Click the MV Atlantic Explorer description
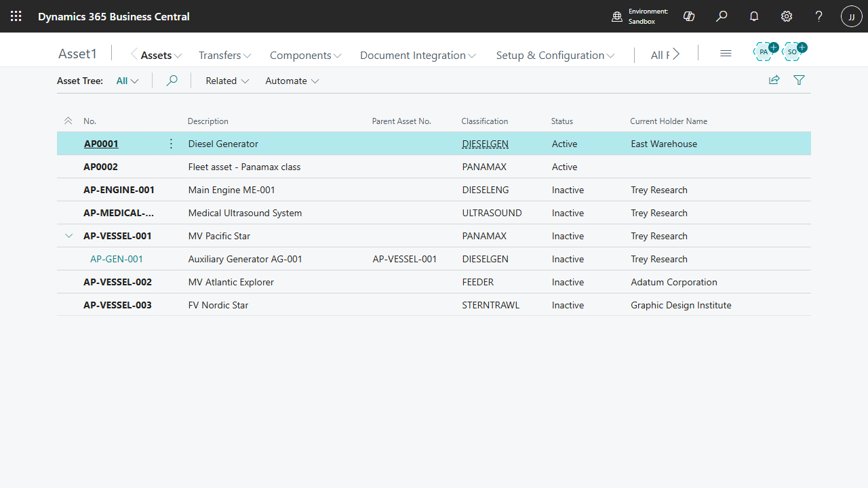 (231, 282)
